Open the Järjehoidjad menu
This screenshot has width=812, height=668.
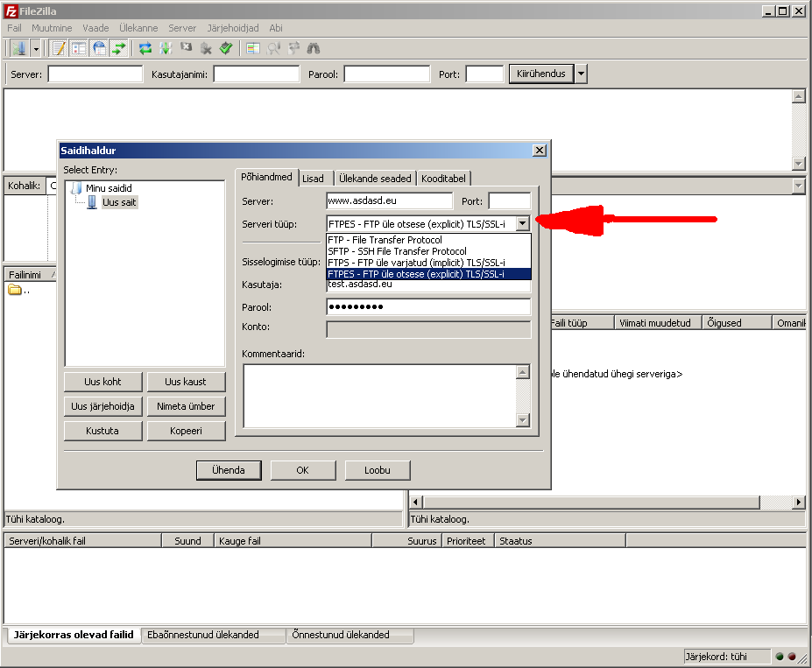233,28
